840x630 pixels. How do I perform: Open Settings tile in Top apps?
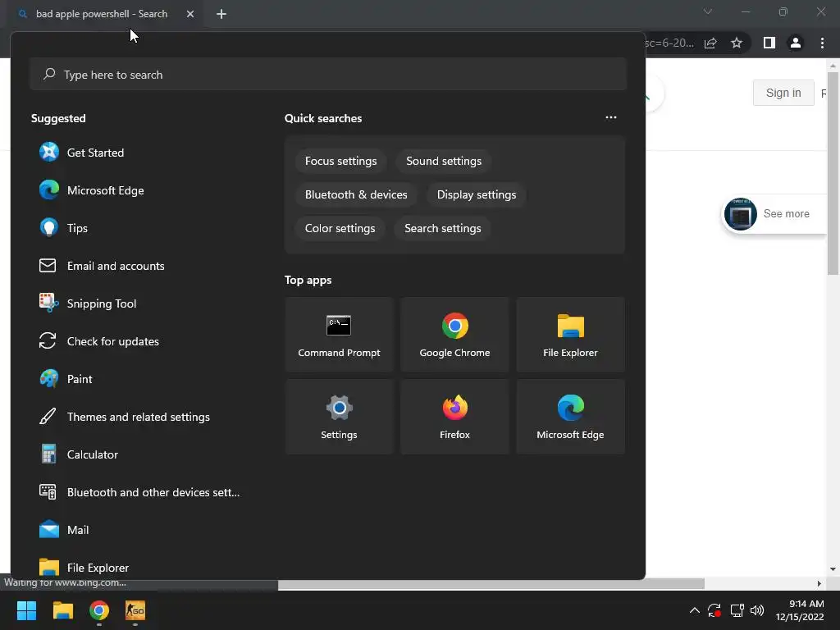pyautogui.click(x=339, y=417)
